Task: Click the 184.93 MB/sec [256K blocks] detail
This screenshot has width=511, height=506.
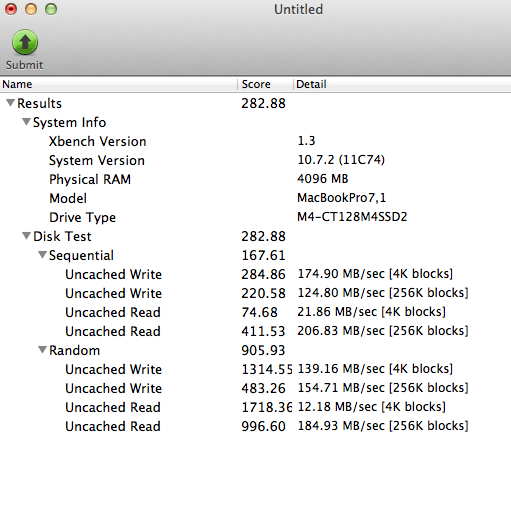Action: pos(383,426)
